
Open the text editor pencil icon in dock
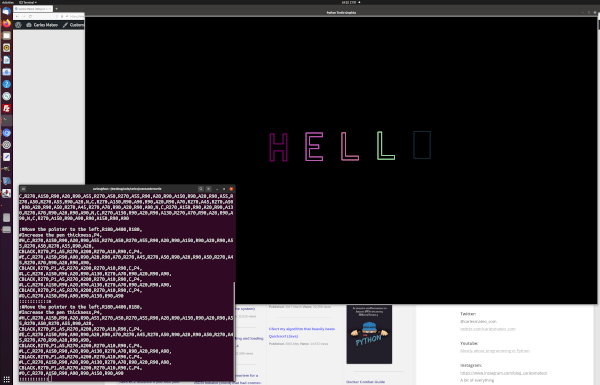coord(7,157)
